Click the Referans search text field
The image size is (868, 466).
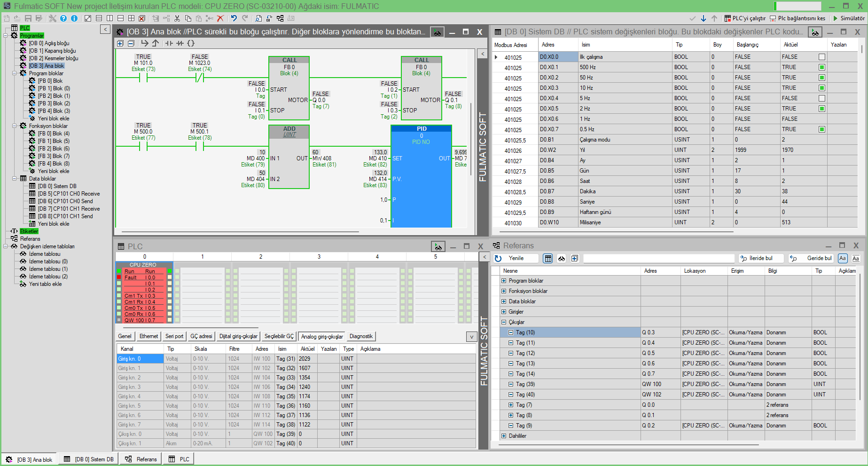[658, 258]
